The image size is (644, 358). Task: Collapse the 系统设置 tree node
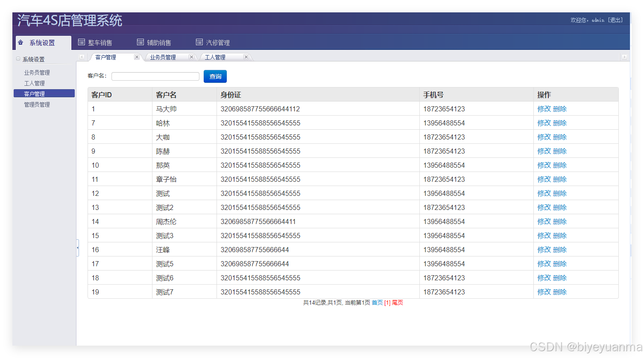click(x=18, y=58)
